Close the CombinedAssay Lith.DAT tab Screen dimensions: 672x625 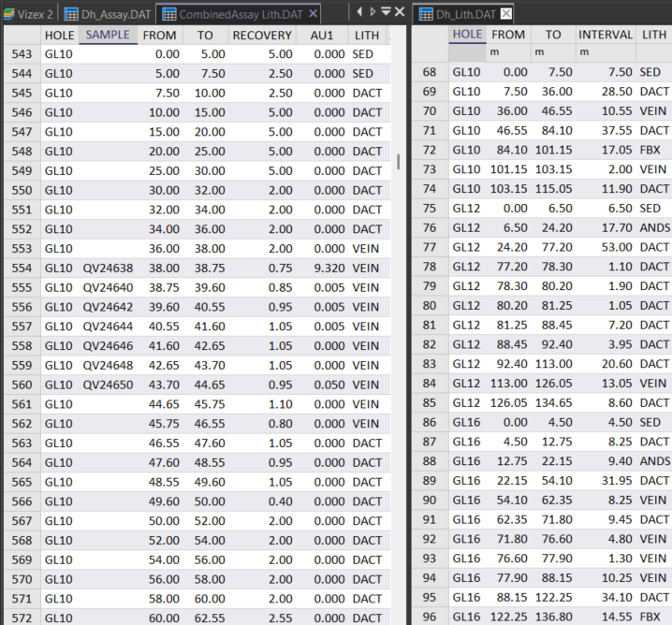314,13
